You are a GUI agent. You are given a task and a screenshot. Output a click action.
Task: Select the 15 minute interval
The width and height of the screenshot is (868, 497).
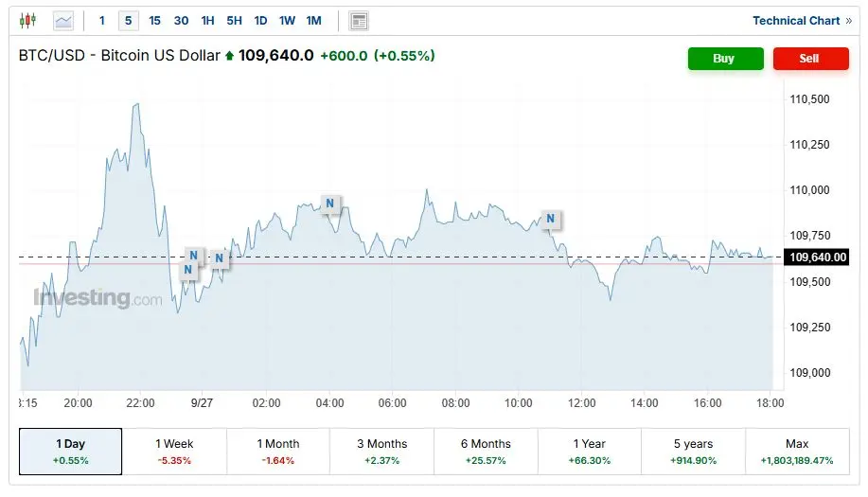[154, 21]
